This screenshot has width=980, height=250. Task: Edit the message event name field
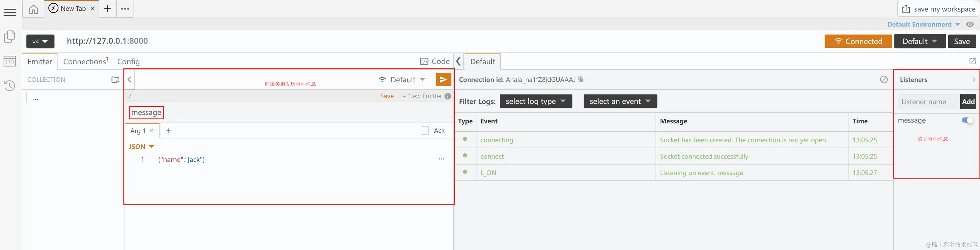point(146,113)
